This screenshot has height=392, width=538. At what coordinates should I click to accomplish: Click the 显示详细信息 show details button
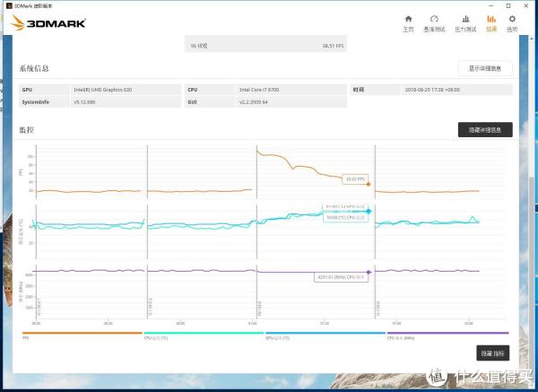pyautogui.click(x=485, y=68)
